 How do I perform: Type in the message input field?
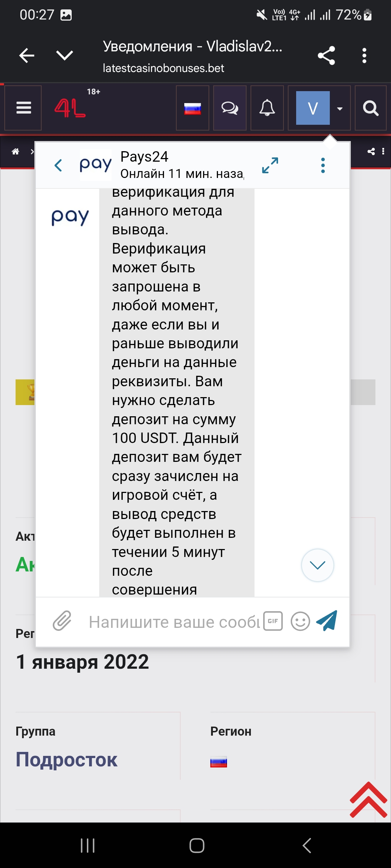click(174, 622)
